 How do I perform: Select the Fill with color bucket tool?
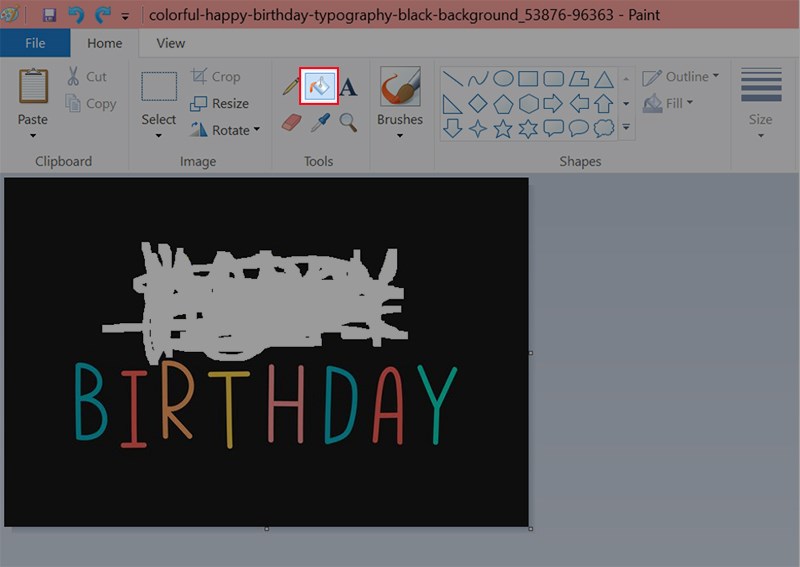pos(321,87)
